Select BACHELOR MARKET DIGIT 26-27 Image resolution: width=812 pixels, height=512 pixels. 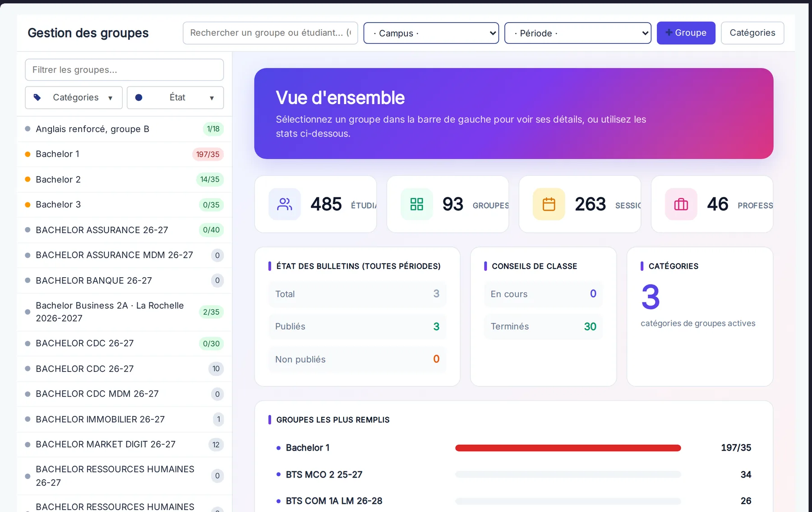[125, 444]
